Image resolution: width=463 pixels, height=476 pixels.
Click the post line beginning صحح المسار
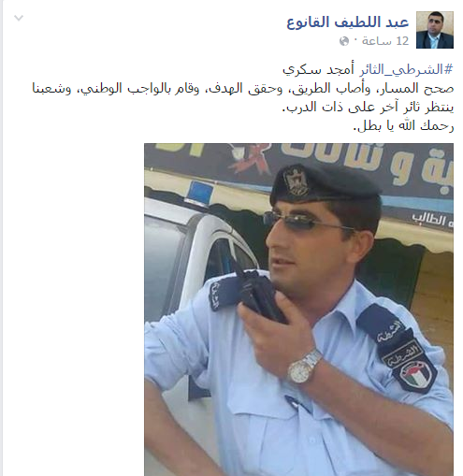[x=243, y=89]
